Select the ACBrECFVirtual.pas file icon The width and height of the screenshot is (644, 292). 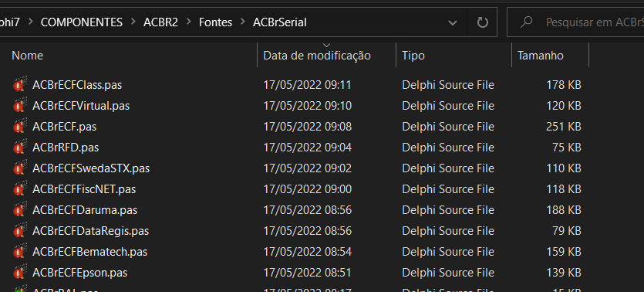click(x=20, y=106)
